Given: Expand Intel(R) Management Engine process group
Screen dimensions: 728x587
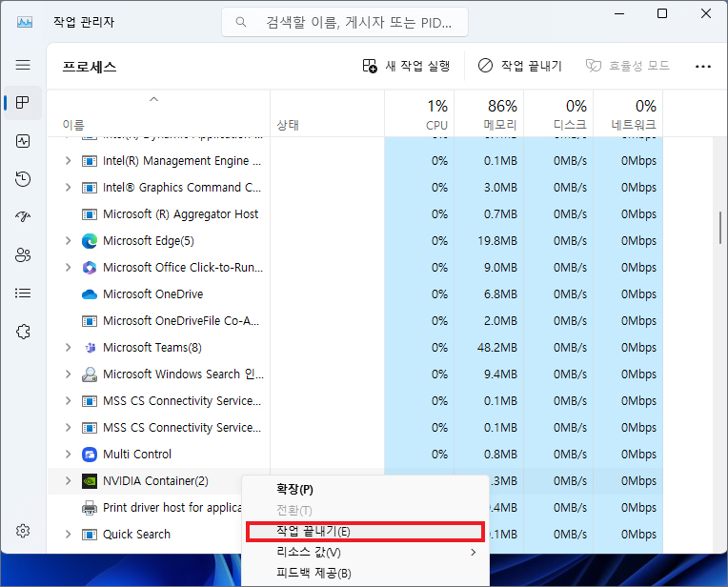Looking at the screenshot, I should click(x=69, y=161).
